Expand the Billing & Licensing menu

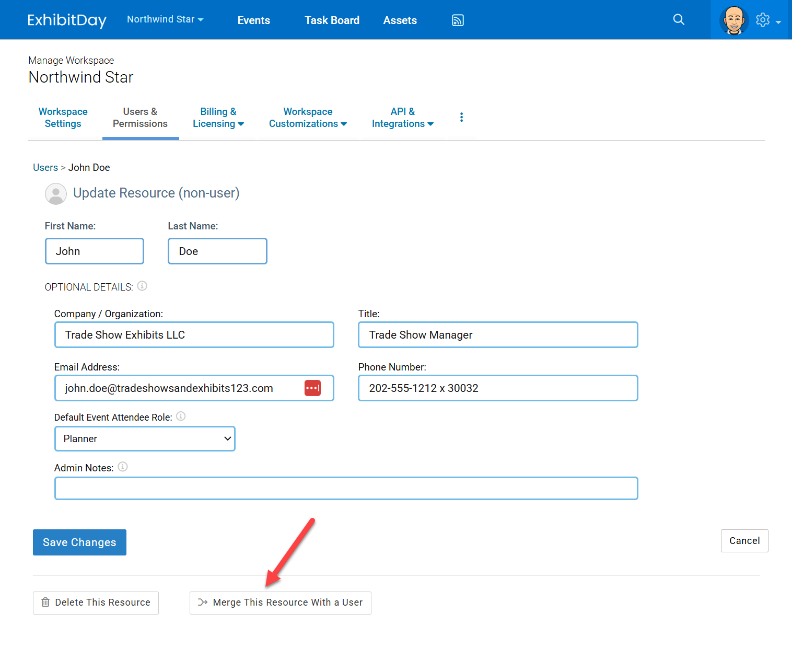point(218,118)
